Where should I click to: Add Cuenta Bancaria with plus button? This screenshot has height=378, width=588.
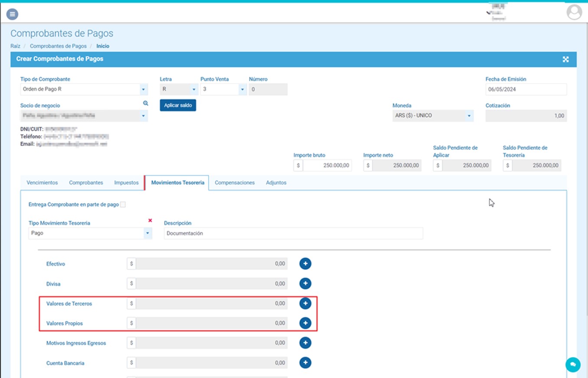click(x=305, y=362)
